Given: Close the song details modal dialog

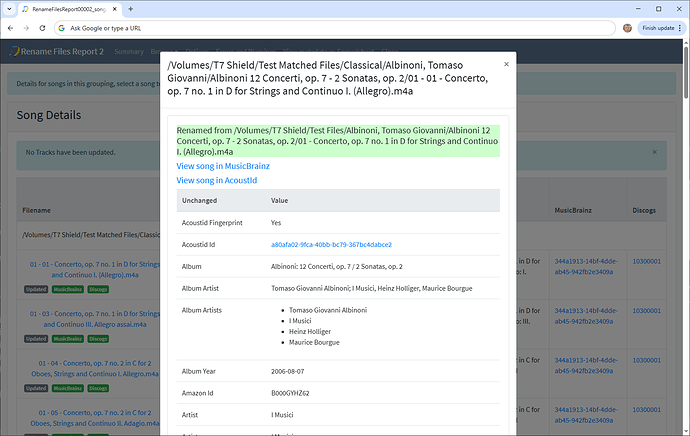Looking at the screenshot, I should 506,63.
